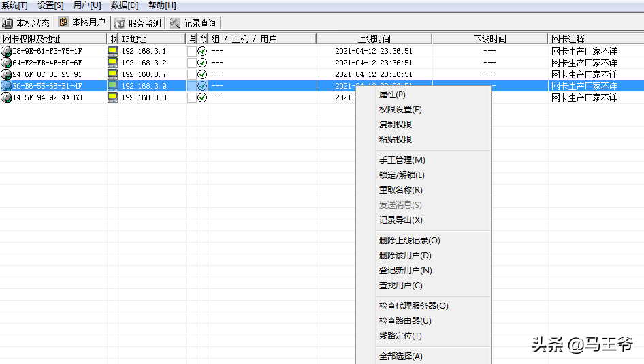Toggle checkbox in row 192.168.3.1

pos(191,51)
